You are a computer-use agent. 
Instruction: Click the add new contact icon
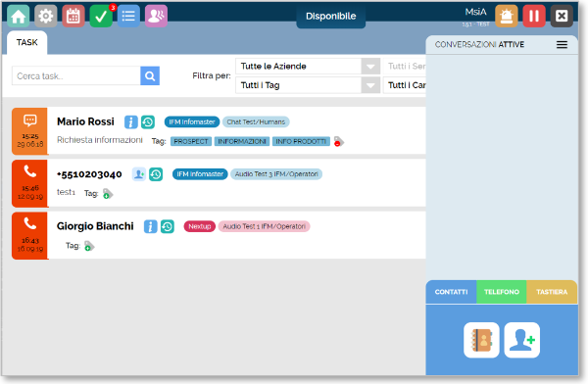(522, 340)
